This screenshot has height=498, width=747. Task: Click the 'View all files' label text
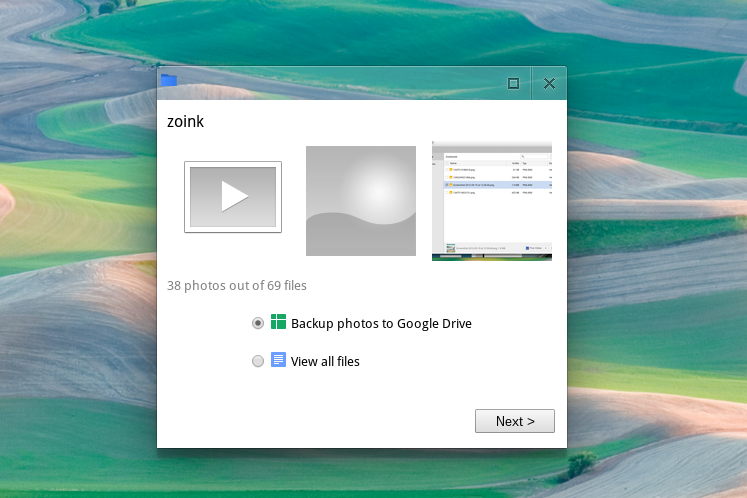pos(325,361)
